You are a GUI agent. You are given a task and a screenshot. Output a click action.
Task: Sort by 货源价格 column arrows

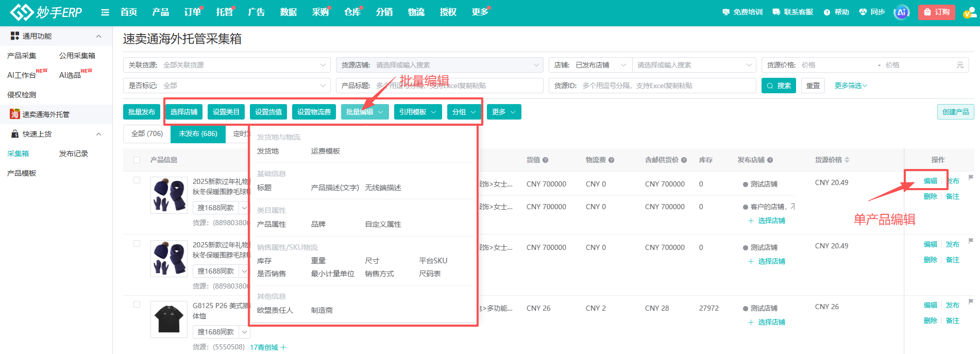847,160
